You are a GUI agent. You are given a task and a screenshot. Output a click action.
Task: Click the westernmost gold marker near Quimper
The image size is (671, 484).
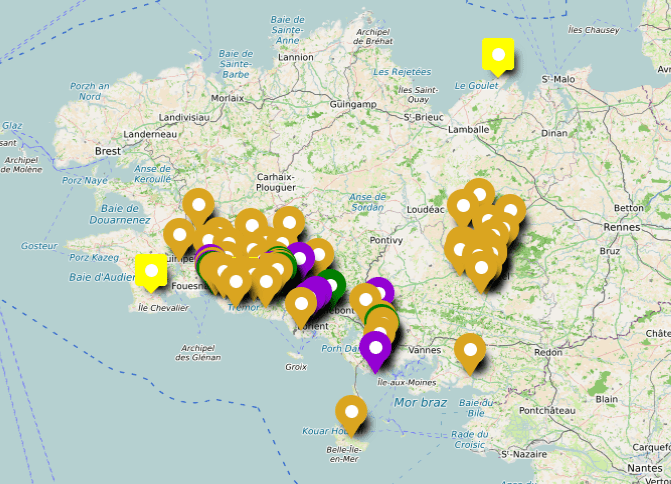[x=179, y=236]
